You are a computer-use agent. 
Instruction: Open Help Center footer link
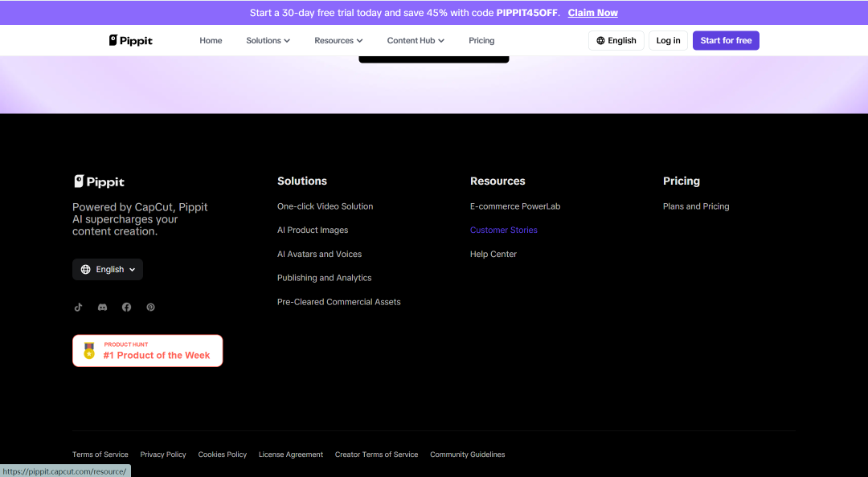pyautogui.click(x=493, y=254)
